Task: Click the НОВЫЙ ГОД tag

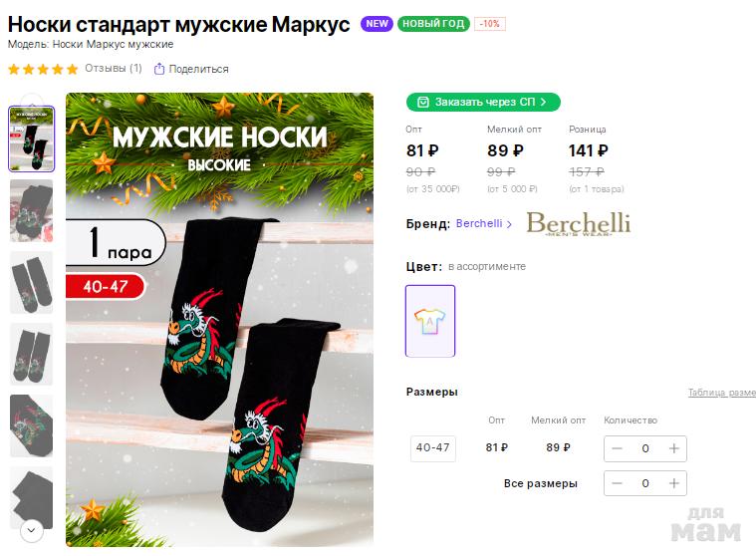Action: tap(433, 24)
